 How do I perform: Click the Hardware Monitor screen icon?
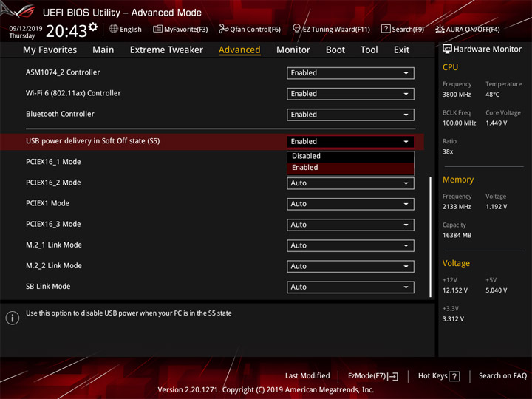[447, 50]
